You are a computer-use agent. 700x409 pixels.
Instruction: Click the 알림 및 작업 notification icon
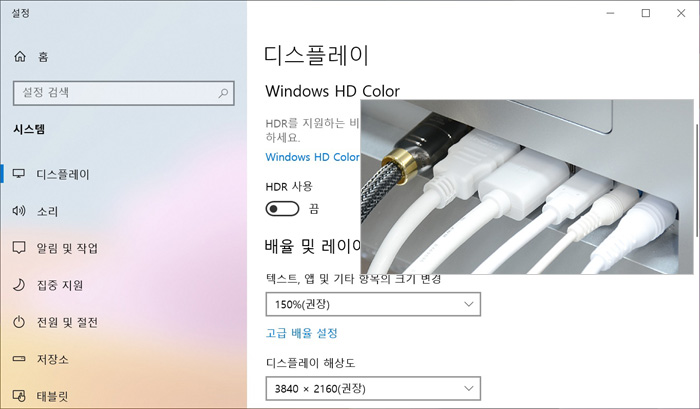19,248
